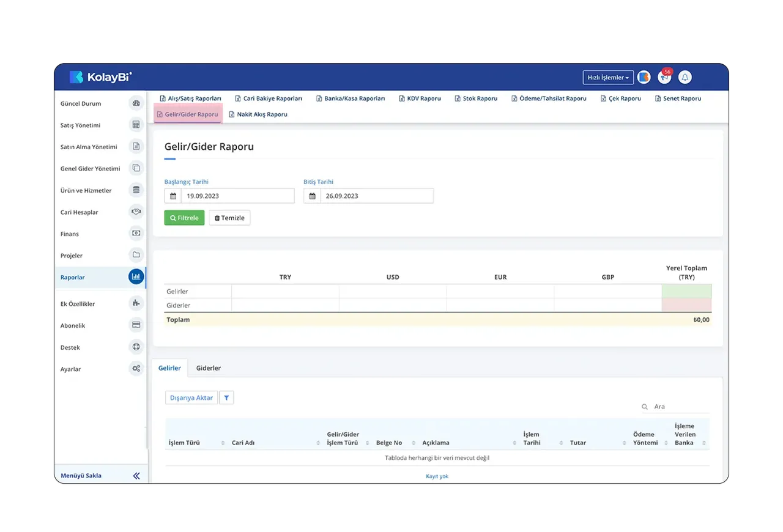Go to KDV Raporu
Screen dimensions: 783x532
[x=420, y=98]
